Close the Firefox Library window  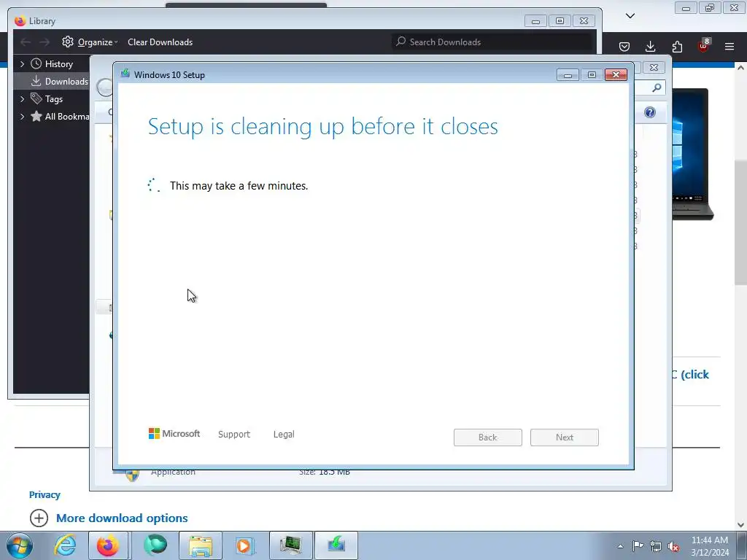click(x=584, y=21)
